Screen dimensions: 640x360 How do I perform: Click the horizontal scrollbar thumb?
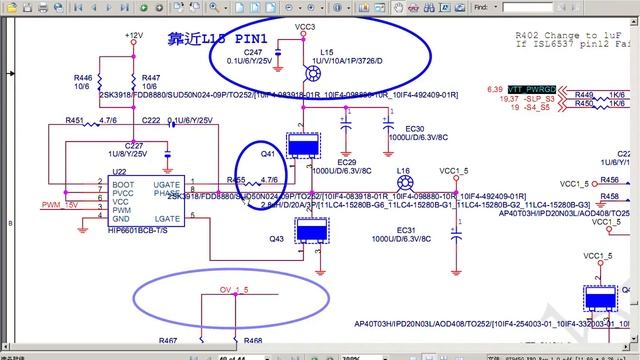tap(123, 347)
